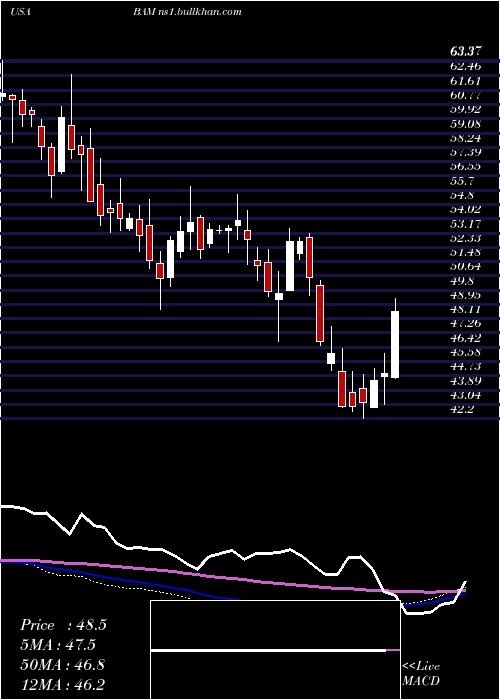Click the 48.11 price axis label
The height and width of the screenshot is (700, 500).
click(465, 309)
